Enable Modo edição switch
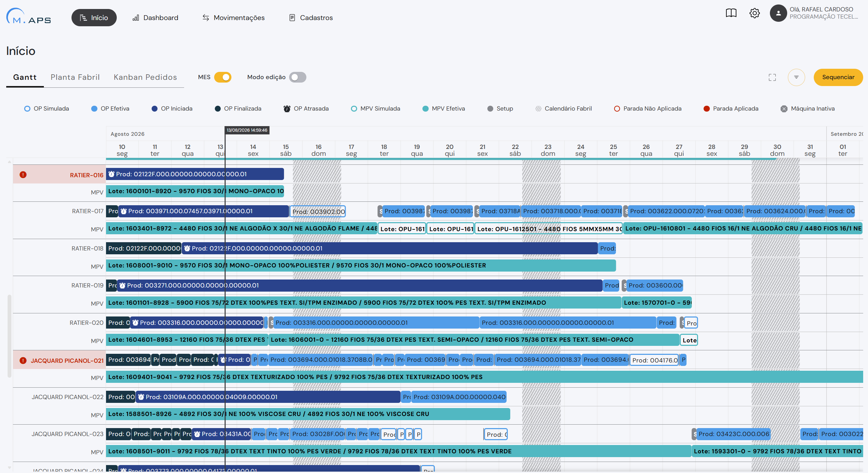 (x=298, y=77)
